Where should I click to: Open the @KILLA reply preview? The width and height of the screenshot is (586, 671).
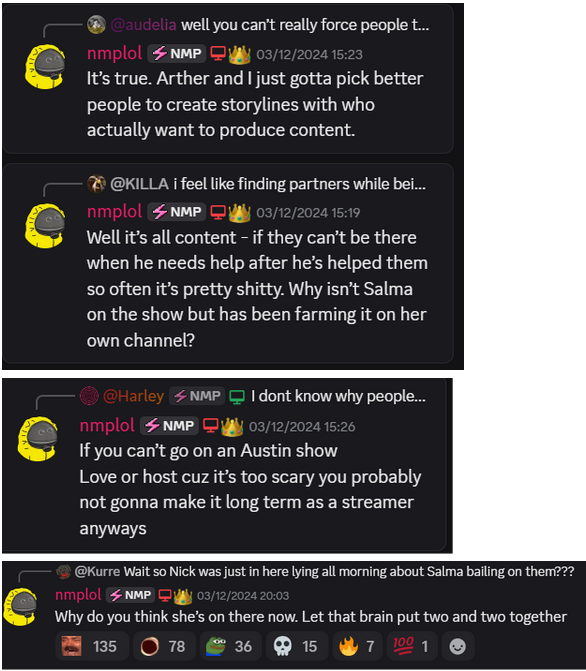pyautogui.click(x=256, y=184)
